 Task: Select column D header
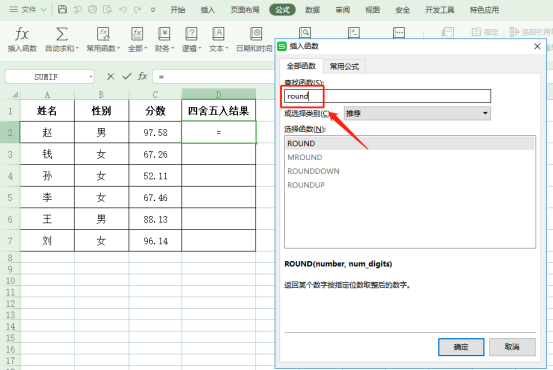219,94
